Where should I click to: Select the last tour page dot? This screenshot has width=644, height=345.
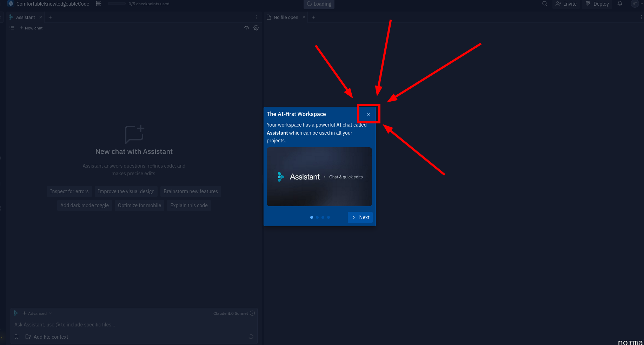[x=328, y=217]
